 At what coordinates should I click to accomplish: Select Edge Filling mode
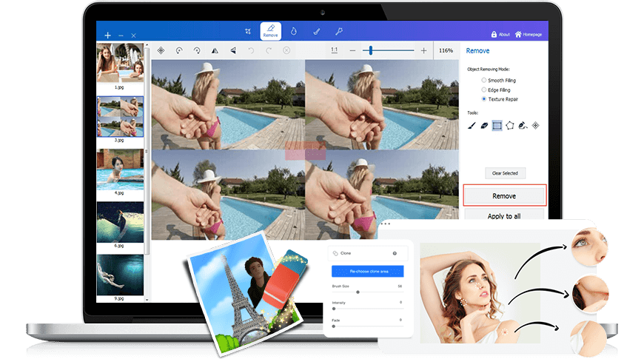496,90
